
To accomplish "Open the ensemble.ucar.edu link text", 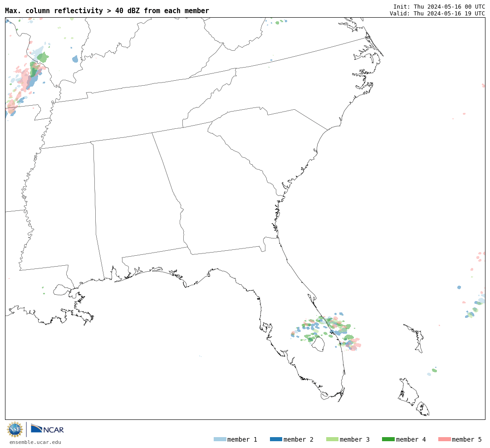I will coord(35,442).
